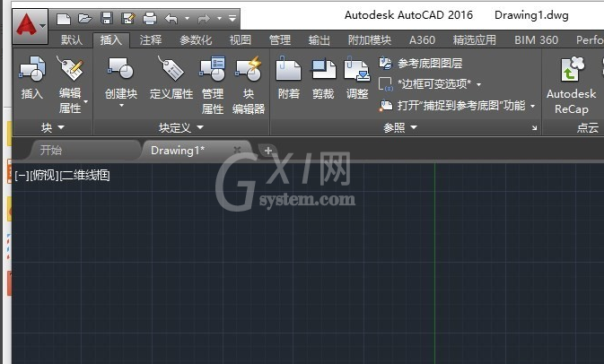The height and width of the screenshot is (364, 604).
Task: Select the 输出 ribbon tab
Action: click(x=319, y=40)
